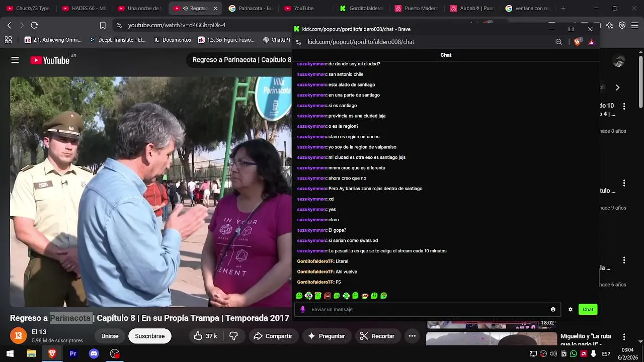This screenshot has width=644, height=362.
Task: Switch to the HADES 66 tab
Action: (85, 9)
